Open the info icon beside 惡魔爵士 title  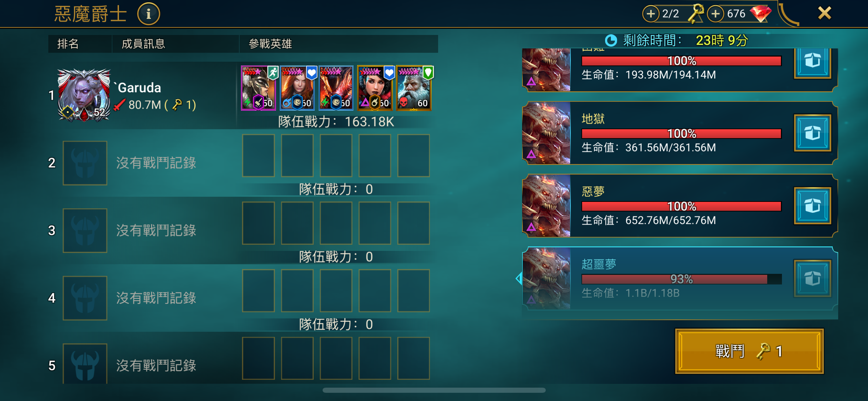(x=148, y=14)
